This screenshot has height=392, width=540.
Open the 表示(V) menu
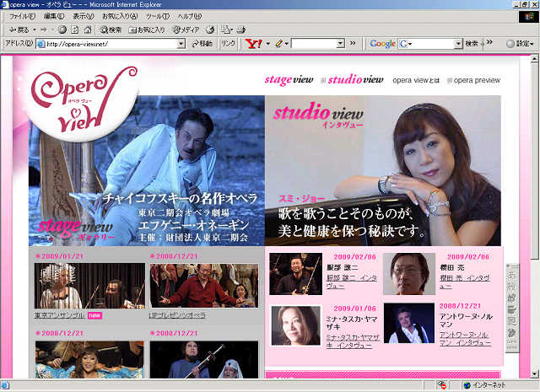(x=84, y=16)
